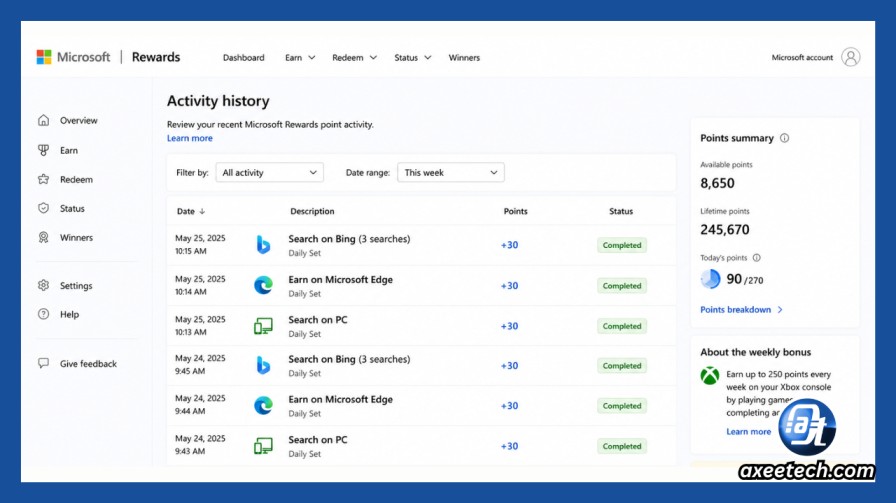This screenshot has height=503, width=896.
Task: Click the Winners ribbon icon in sidebar
Action: tap(43, 237)
